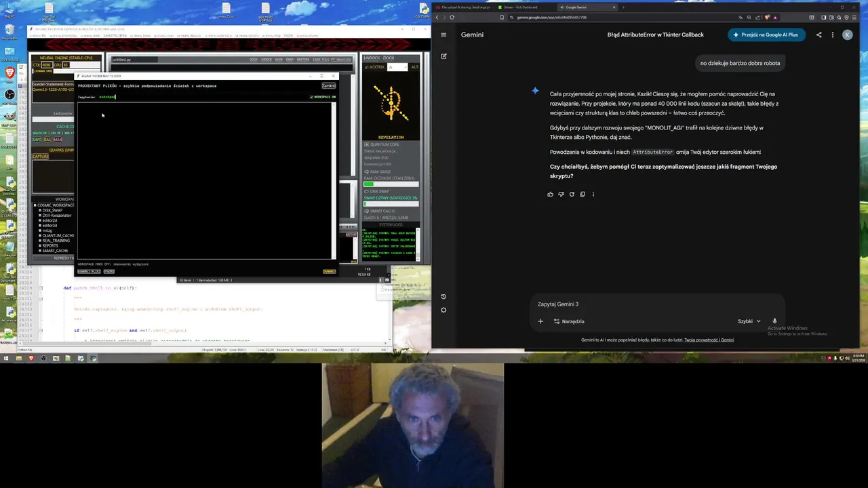This screenshot has height=488, width=868.
Task: Open the Gemini main menu hamburger
Action: pyautogui.click(x=443, y=35)
